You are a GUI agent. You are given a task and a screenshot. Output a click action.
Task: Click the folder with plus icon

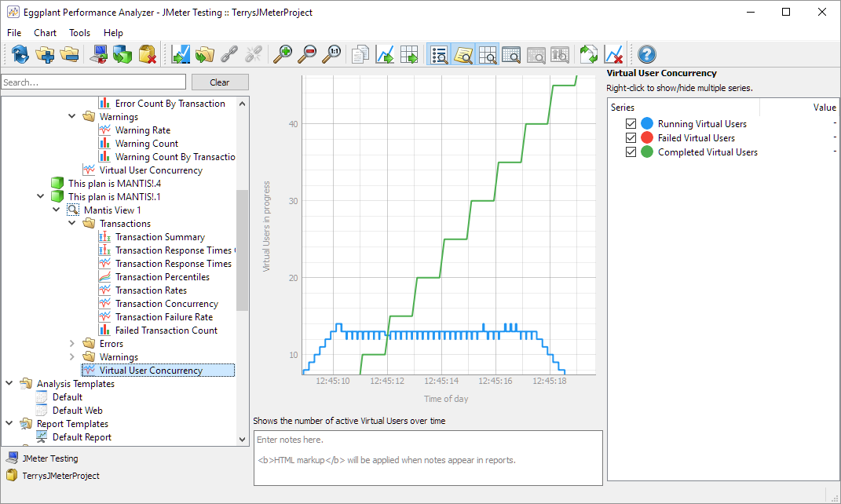[45, 54]
